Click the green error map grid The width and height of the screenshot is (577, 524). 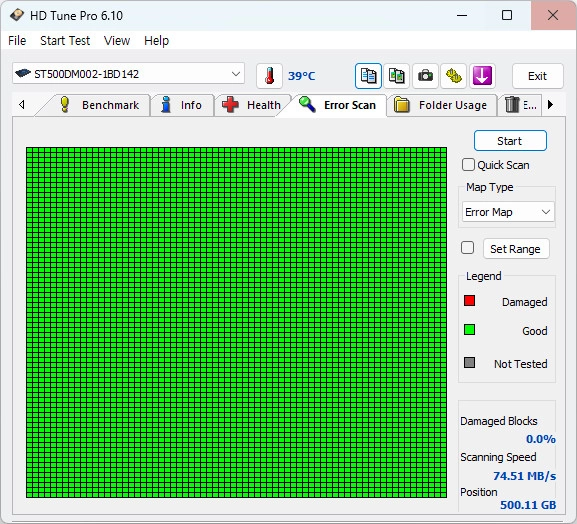(236, 322)
